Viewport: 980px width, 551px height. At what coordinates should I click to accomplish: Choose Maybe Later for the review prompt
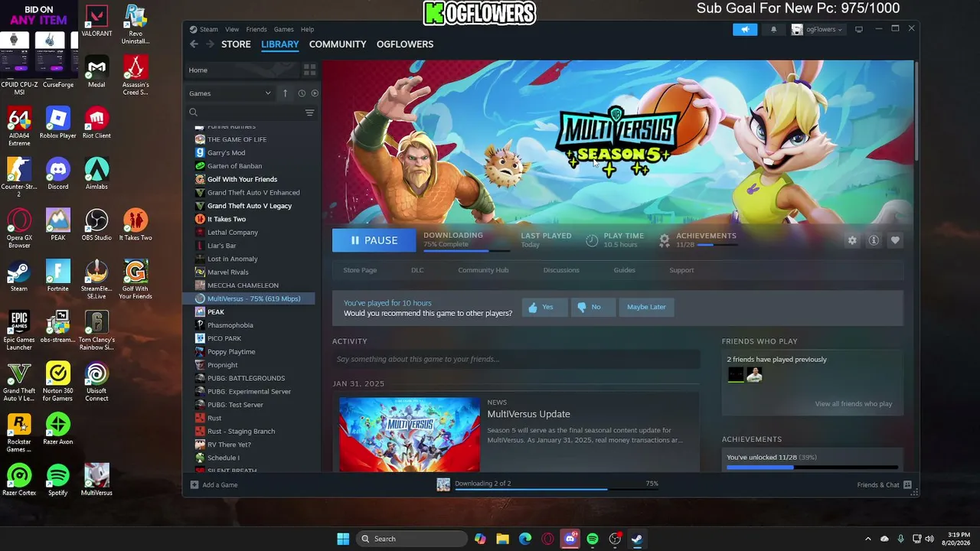(646, 307)
